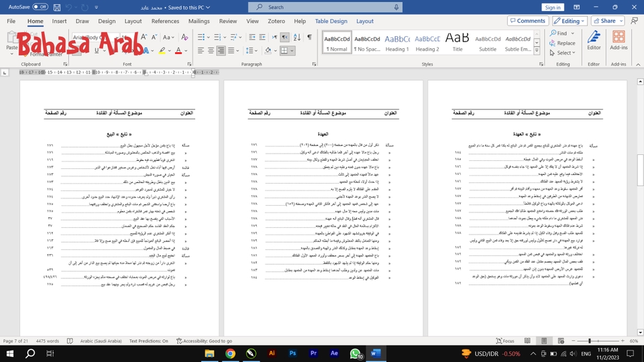644x362 pixels.
Task: Open the multilevel list icon
Action: pos(233,37)
